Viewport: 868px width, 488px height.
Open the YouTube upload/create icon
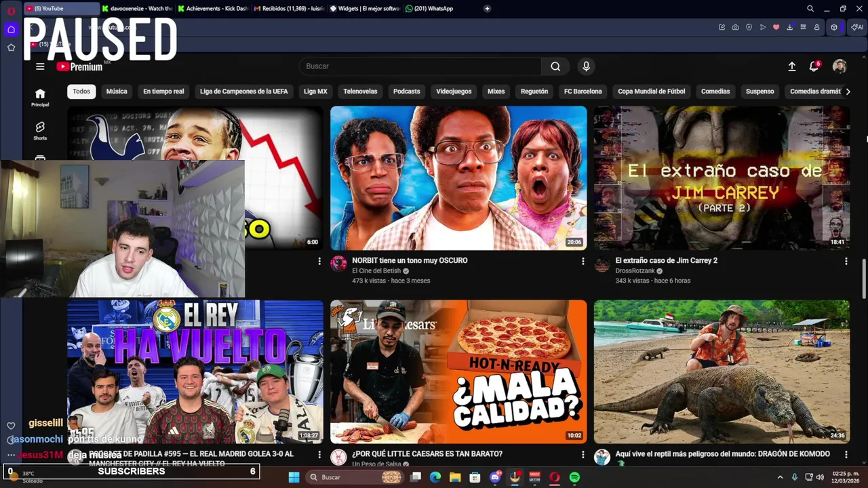pos(791,66)
